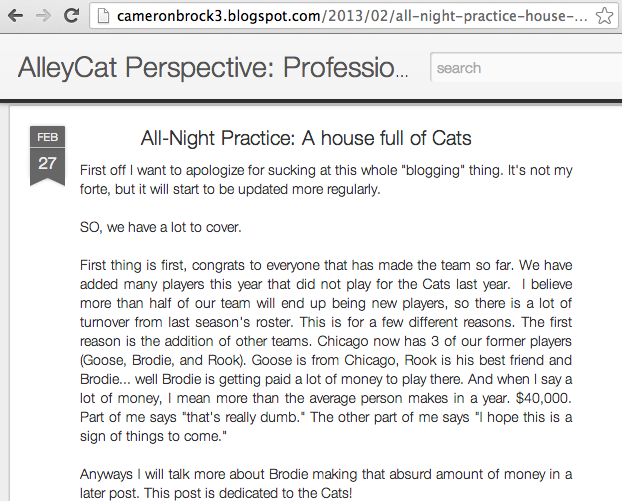
Task: Open the AlleyCat Perspective blog title
Action: [x=212, y=68]
